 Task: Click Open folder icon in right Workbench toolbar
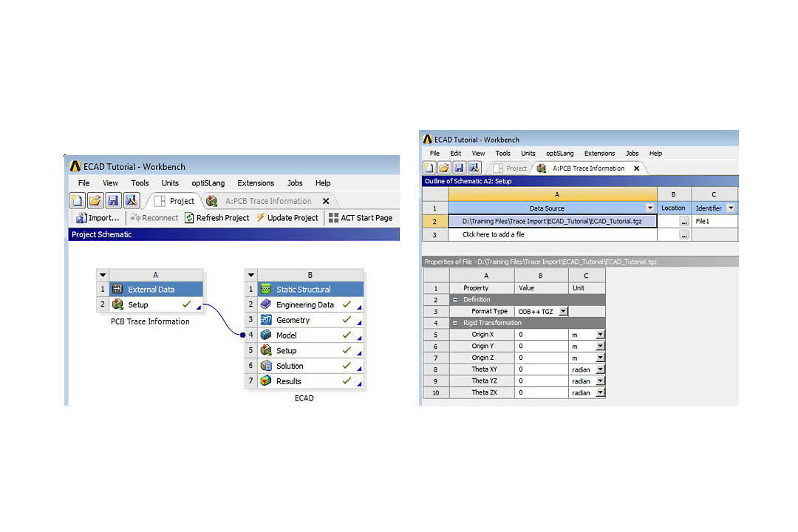444,168
